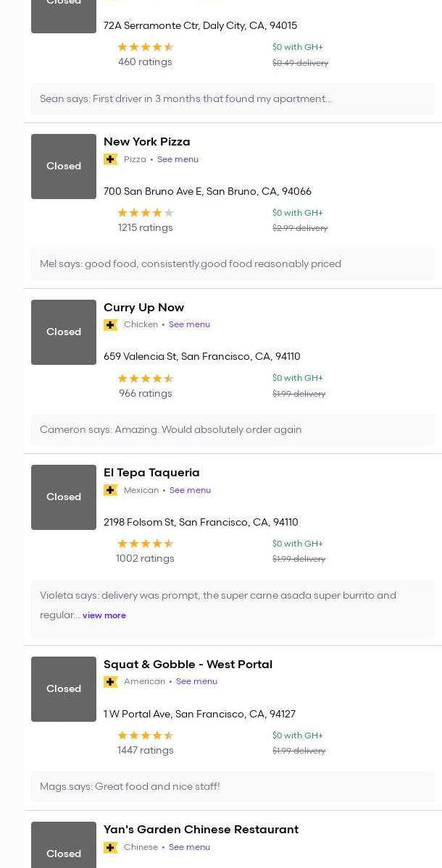
Task: Click the GH+ badge icon for New York Pizza
Action: 111,159
